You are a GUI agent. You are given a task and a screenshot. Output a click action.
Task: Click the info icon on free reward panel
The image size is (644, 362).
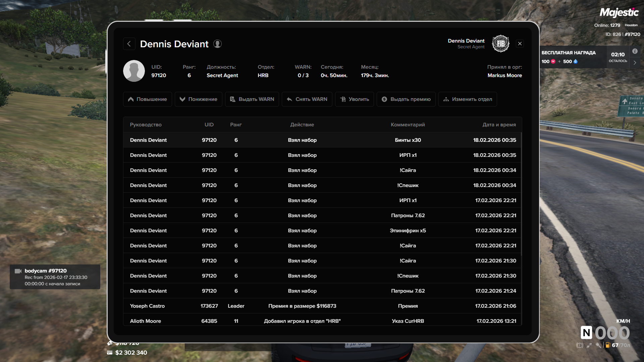point(635,51)
